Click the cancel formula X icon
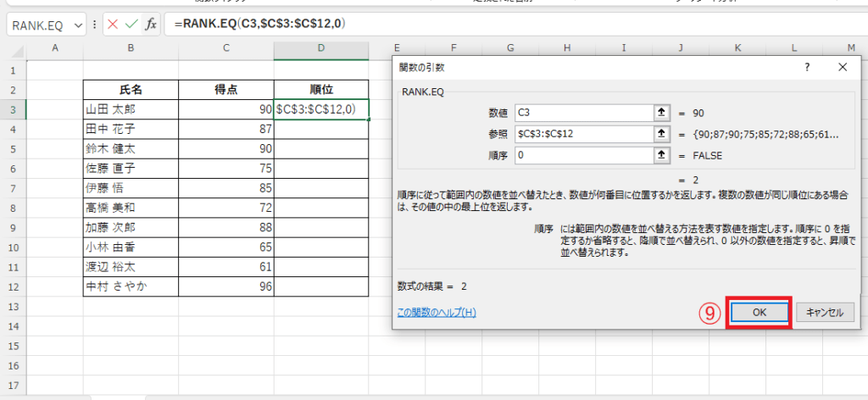 (x=113, y=25)
